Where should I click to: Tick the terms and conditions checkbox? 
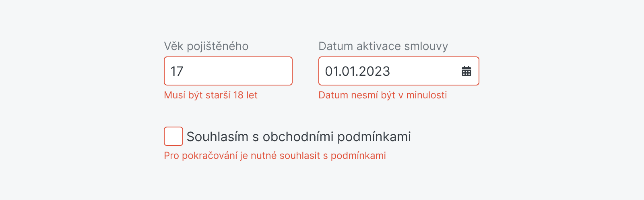tap(173, 136)
